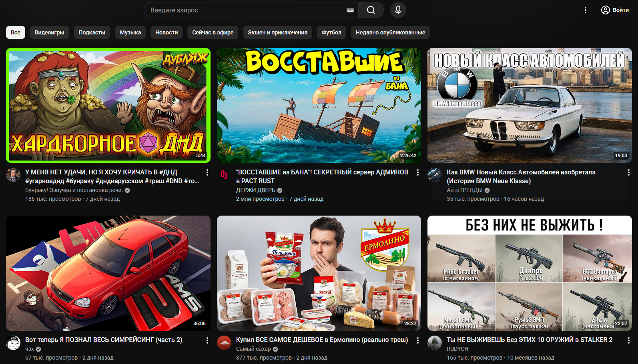The height and width of the screenshot is (364, 638).
Task: Select the Музыка filter chip
Action: pyautogui.click(x=130, y=32)
